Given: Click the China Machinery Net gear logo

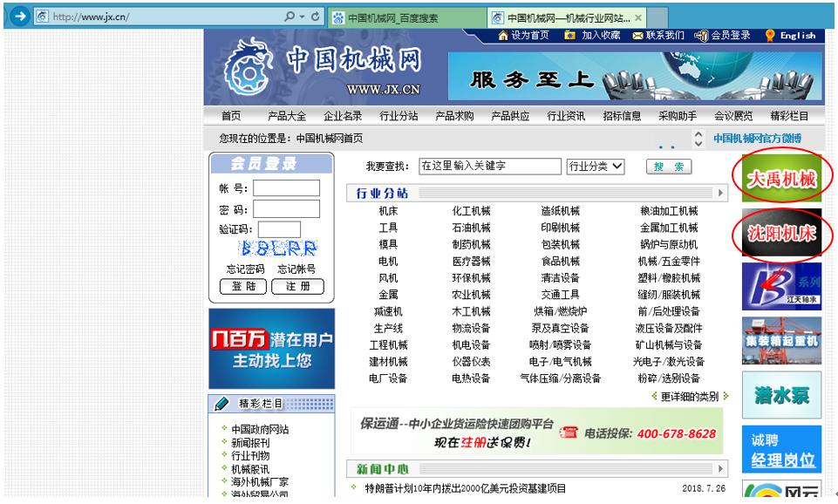Looking at the screenshot, I should click(247, 68).
